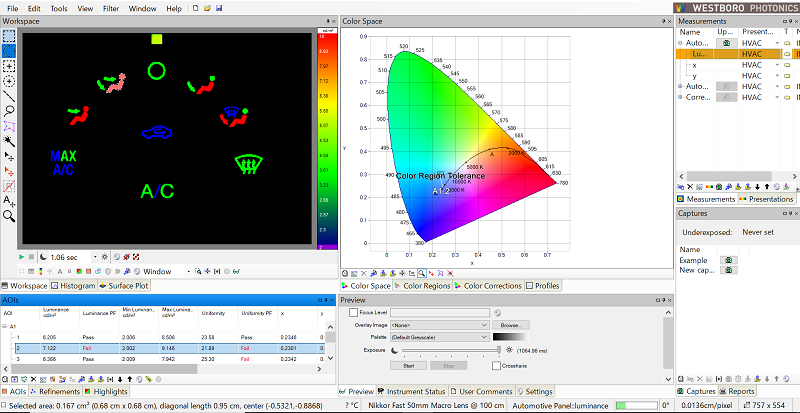This screenshot has width=800, height=413.
Task: Switch to the Color Regions tab
Action: point(422,286)
